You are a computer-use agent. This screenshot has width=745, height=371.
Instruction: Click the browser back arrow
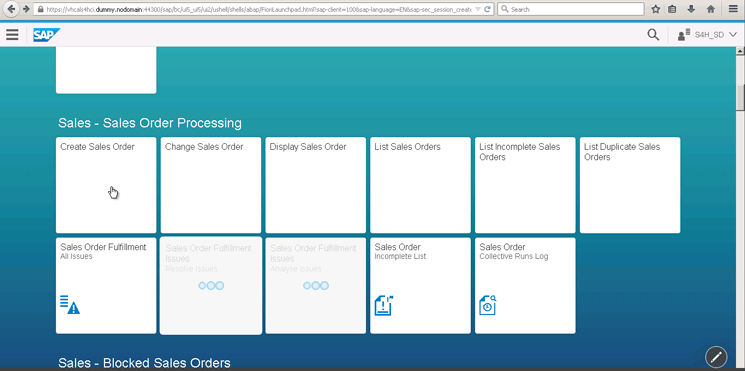[11, 9]
